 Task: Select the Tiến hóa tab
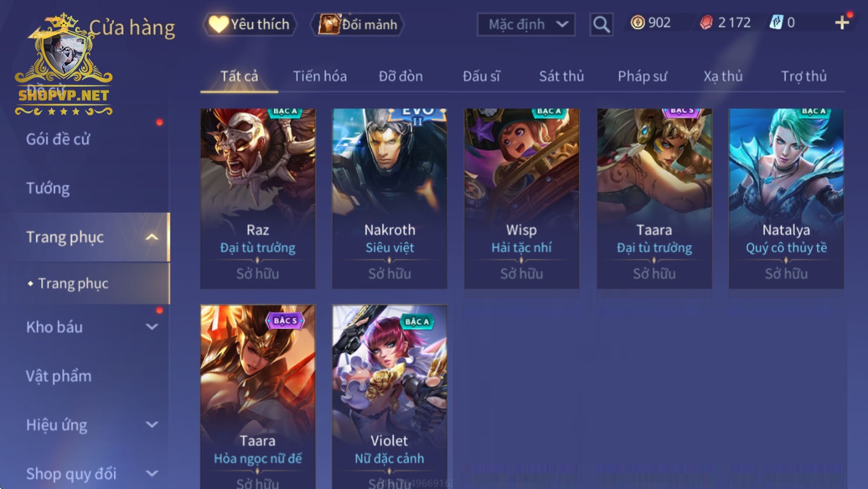[320, 76]
